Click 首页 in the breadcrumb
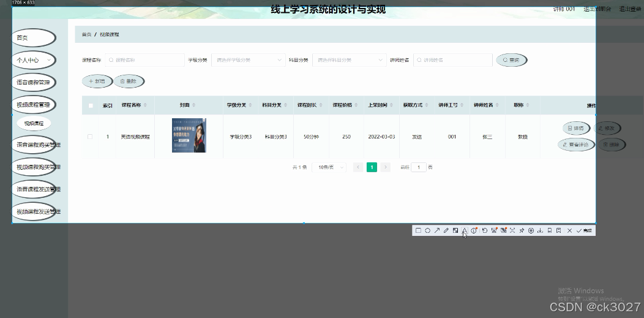644x318 pixels. pyautogui.click(x=86, y=34)
